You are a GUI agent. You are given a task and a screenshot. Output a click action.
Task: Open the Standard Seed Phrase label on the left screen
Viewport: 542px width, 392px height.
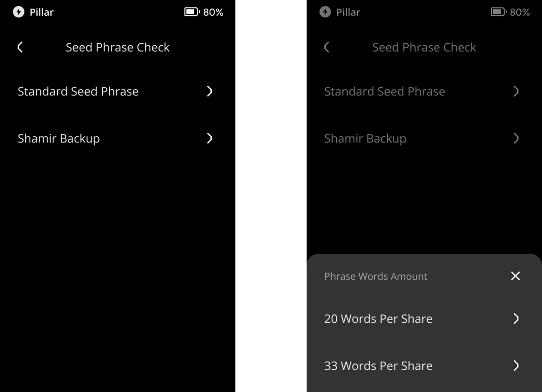[78, 91]
